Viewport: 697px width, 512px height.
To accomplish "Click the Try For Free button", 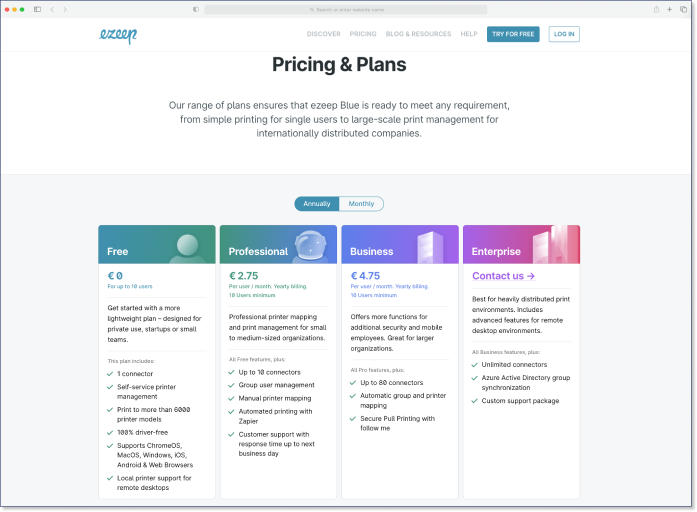I will (513, 34).
